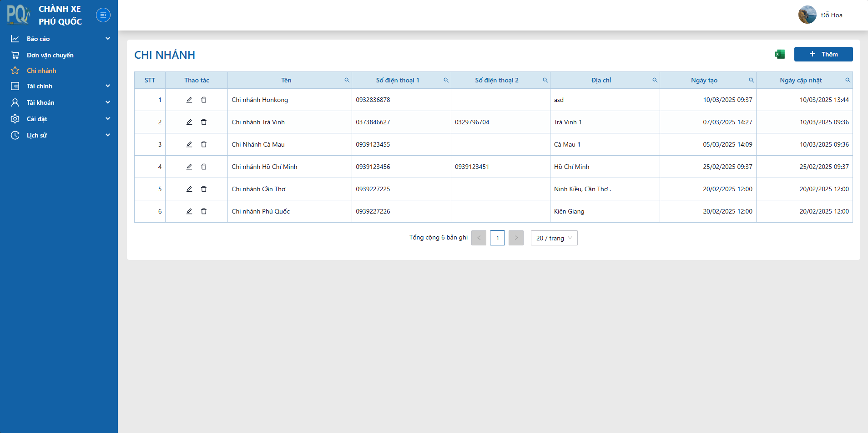Edit Chi nhánh Honkong row
The image size is (868, 433).
pos(189,100)
